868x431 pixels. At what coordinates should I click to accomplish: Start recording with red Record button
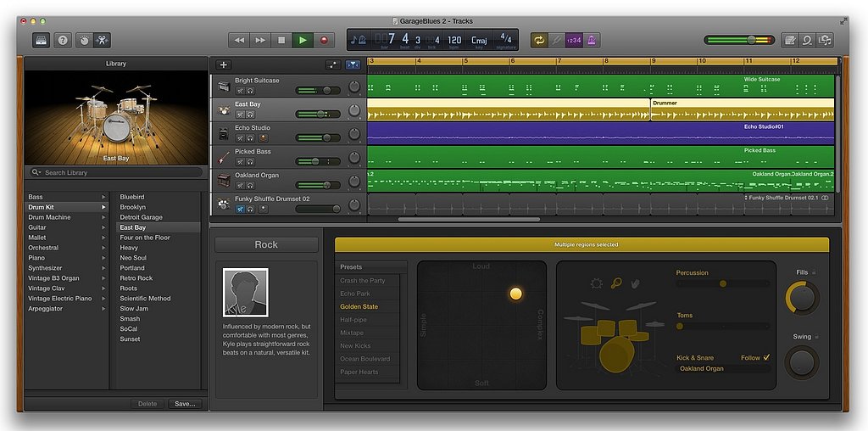point(324,41)
